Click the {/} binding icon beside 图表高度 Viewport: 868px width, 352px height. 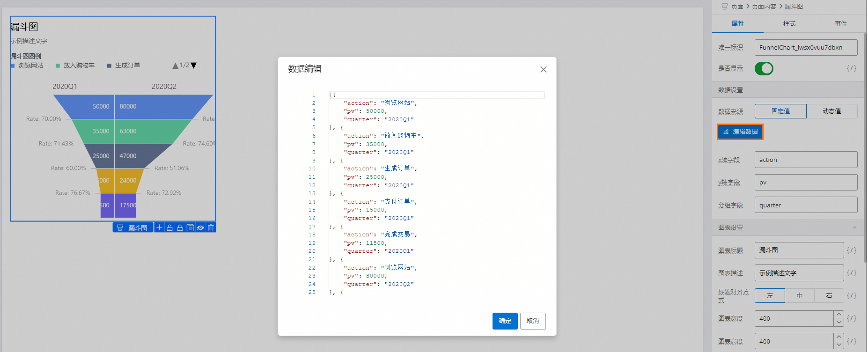coord(851,341)
